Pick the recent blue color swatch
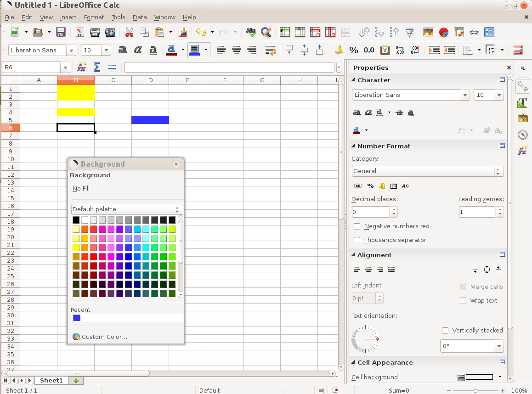Image resolution: width=532 pixels, height=394 pixels. [77, 318]
